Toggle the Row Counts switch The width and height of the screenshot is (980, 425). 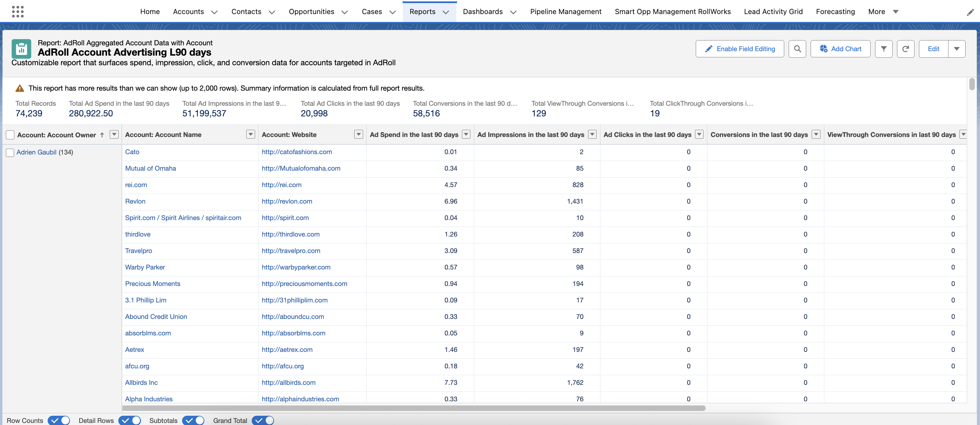click(x=59, y=421)
